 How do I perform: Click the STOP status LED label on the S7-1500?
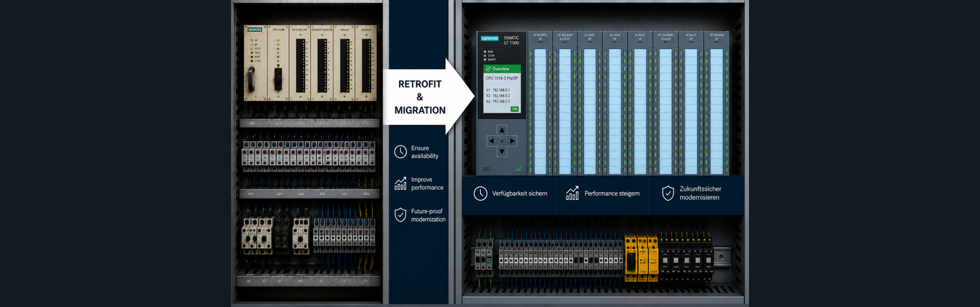pyautogui.click(x=490, y=55)
